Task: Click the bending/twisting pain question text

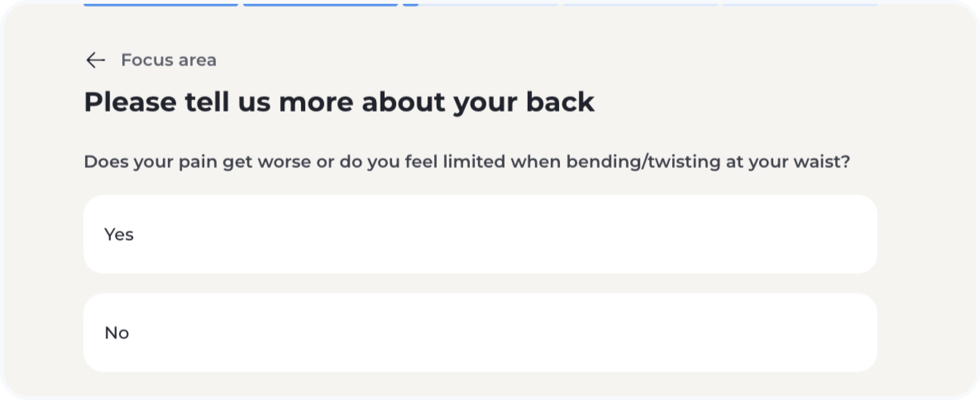Action: [467, 162]
